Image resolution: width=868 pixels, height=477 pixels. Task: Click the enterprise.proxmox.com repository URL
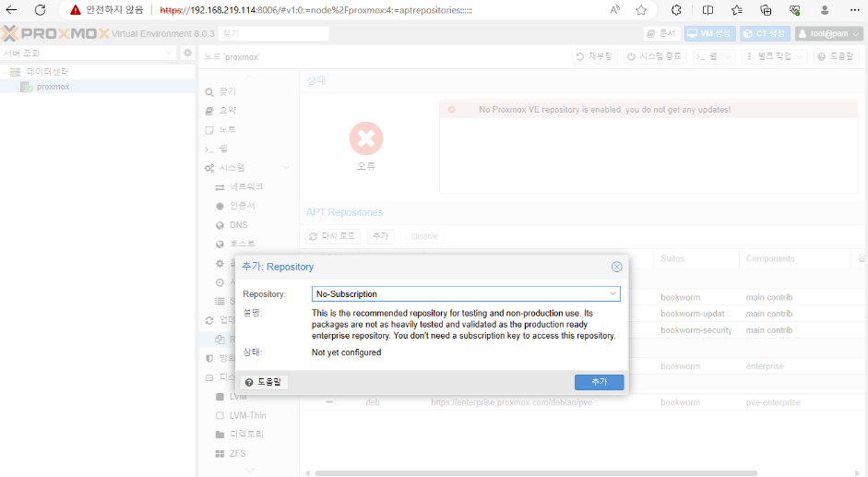512,403
